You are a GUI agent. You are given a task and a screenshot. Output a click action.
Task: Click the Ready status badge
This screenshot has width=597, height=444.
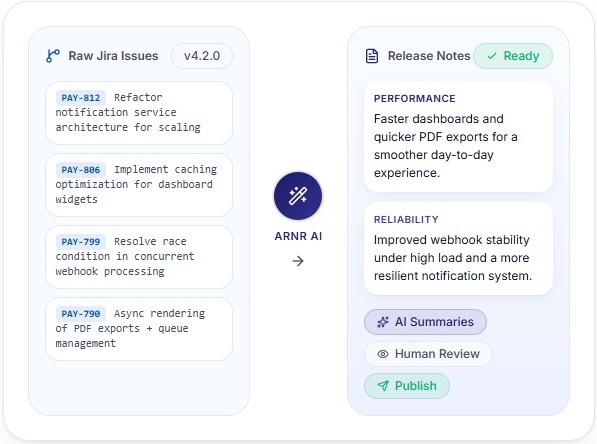[x=513, y=56]
